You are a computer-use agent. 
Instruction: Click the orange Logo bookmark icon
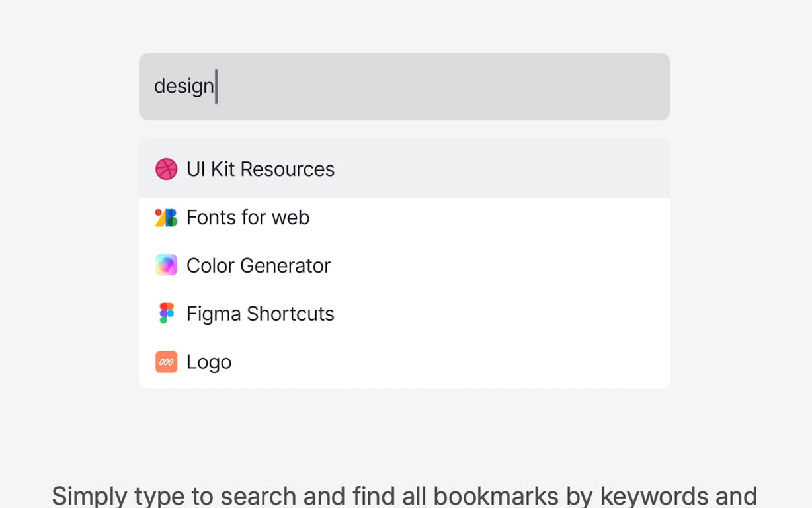[x=166, y=362]
